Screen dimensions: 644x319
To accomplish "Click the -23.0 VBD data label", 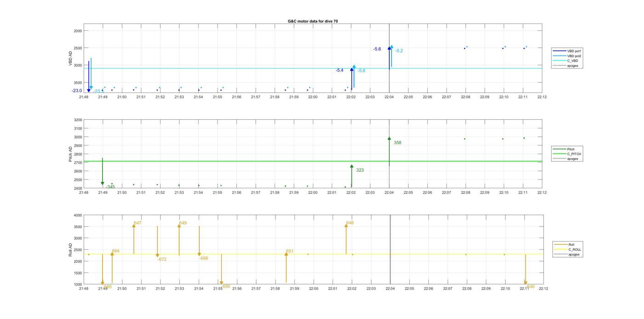I will [x=77, y=91].
